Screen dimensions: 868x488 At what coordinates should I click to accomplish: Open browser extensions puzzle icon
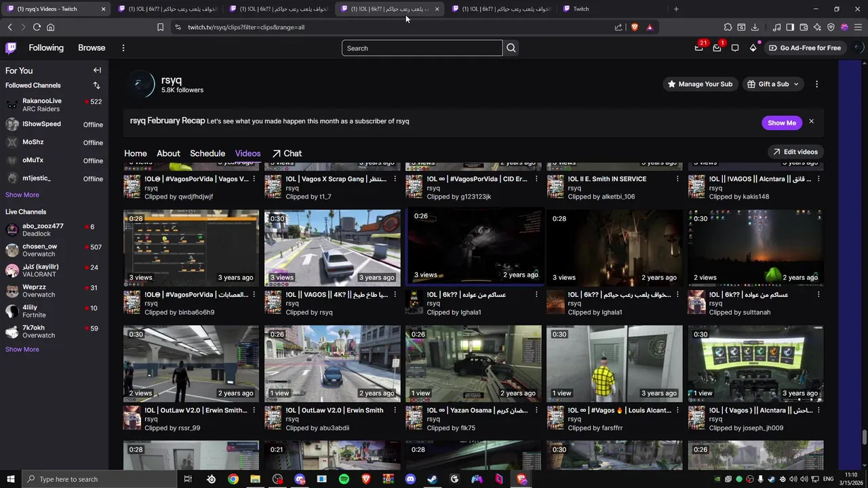point(728,27)
